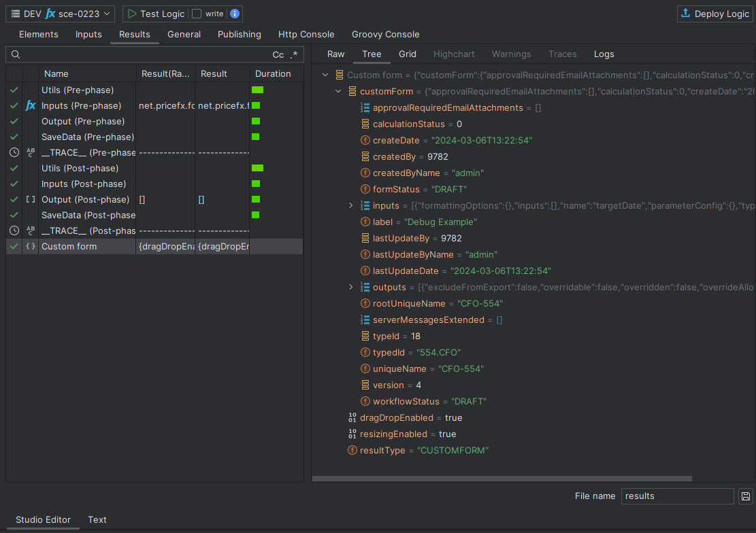Collapse the customForm tree node
Image resolution: width=756 pixels, height=533 pixels.
tap(338, 91)
